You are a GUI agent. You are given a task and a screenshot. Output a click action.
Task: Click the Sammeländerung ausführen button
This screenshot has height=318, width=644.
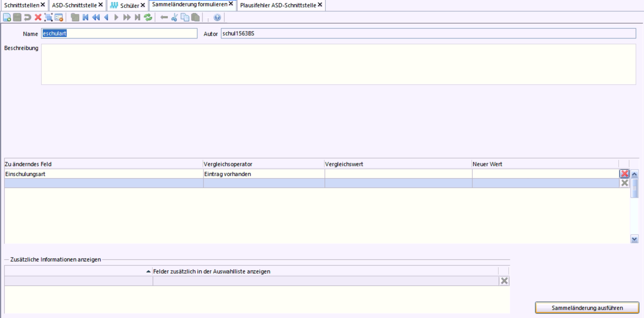point(587,308)
